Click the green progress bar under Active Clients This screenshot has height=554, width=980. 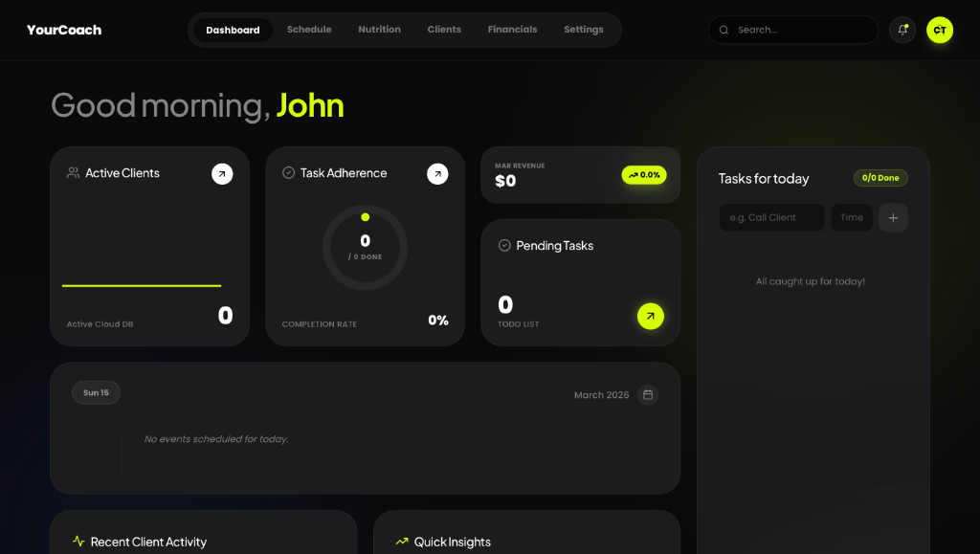click(x=142, y=285)
